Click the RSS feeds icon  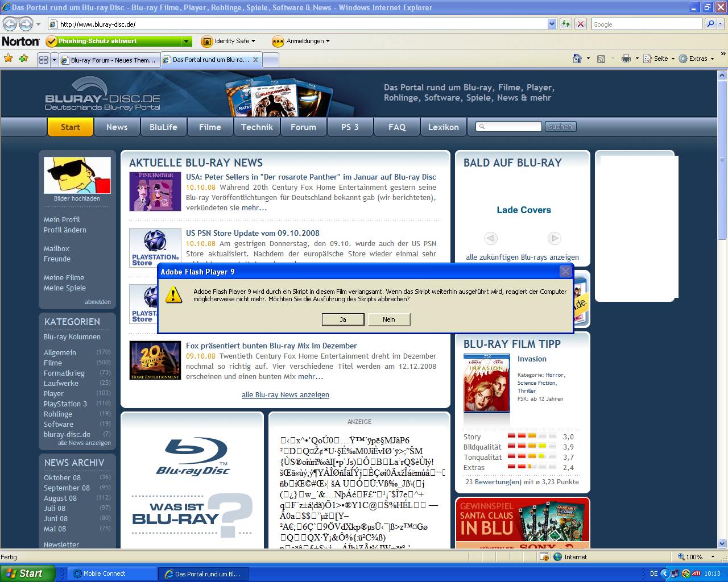click(x=601, y=59)
